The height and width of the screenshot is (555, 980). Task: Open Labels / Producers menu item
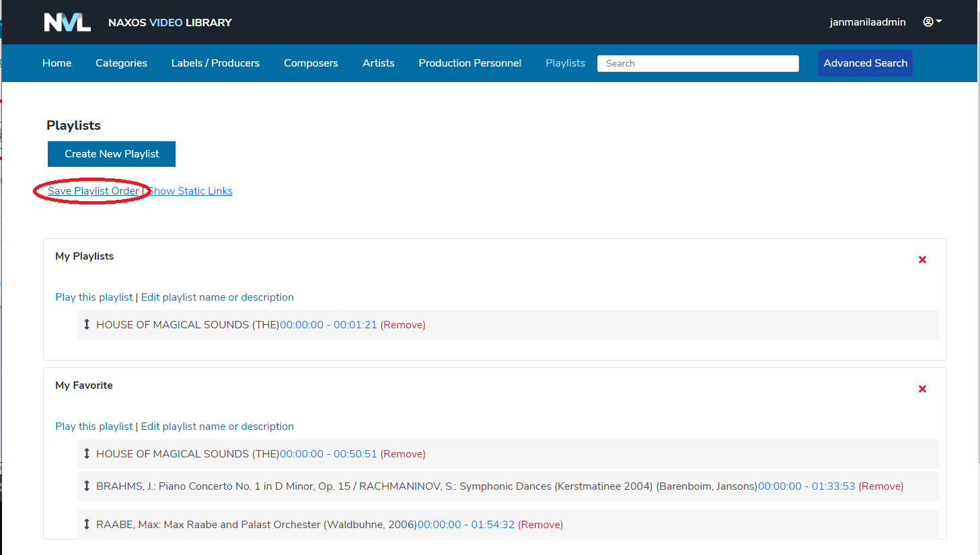(x=215, y=63)
